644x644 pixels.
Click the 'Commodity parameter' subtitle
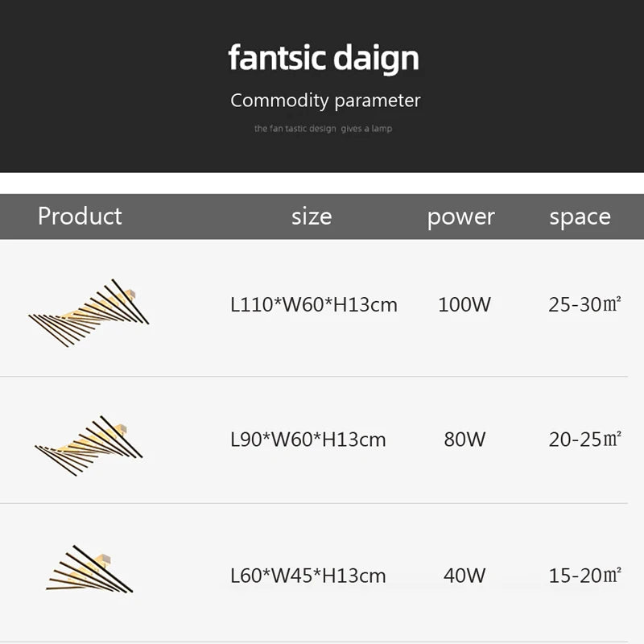click(x=325, y=101)
